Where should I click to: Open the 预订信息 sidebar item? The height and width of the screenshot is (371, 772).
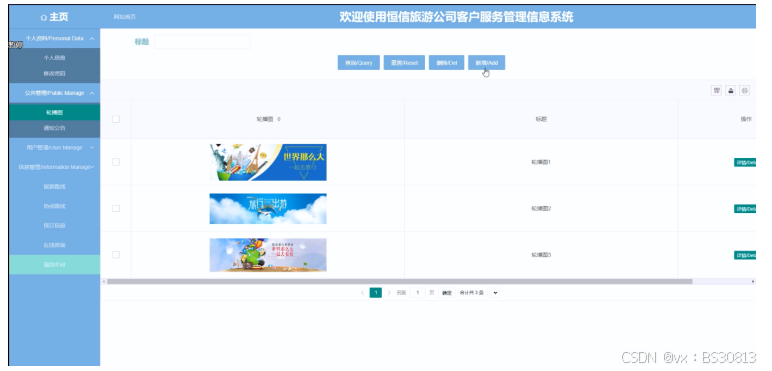54,225
